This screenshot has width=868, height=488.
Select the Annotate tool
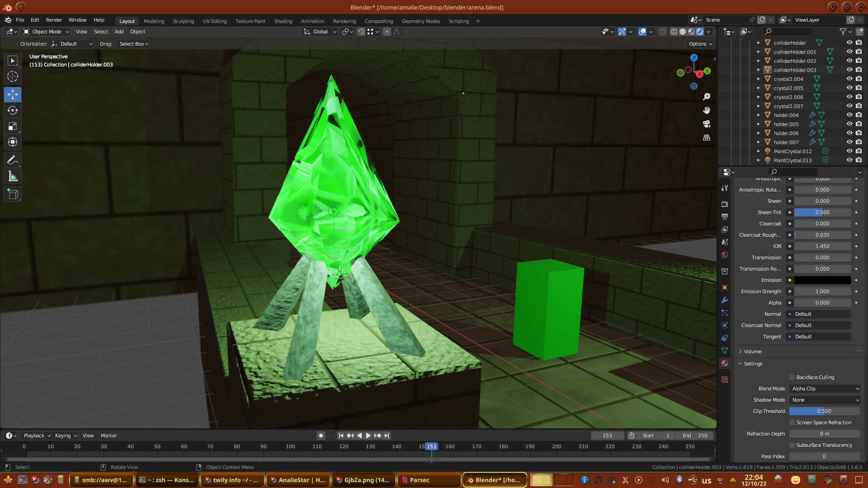pyautogui.click(x=13, y=160)
